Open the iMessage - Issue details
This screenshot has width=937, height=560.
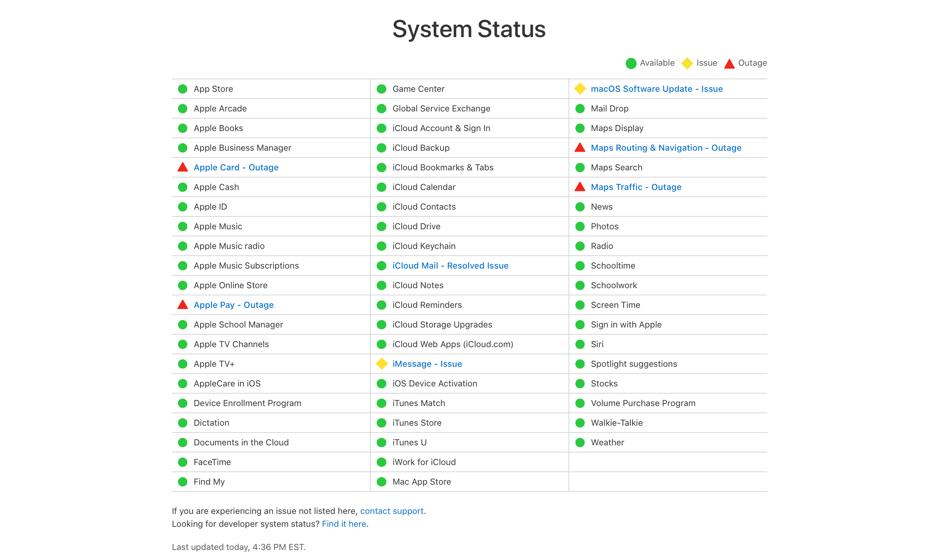click(427, 364)
